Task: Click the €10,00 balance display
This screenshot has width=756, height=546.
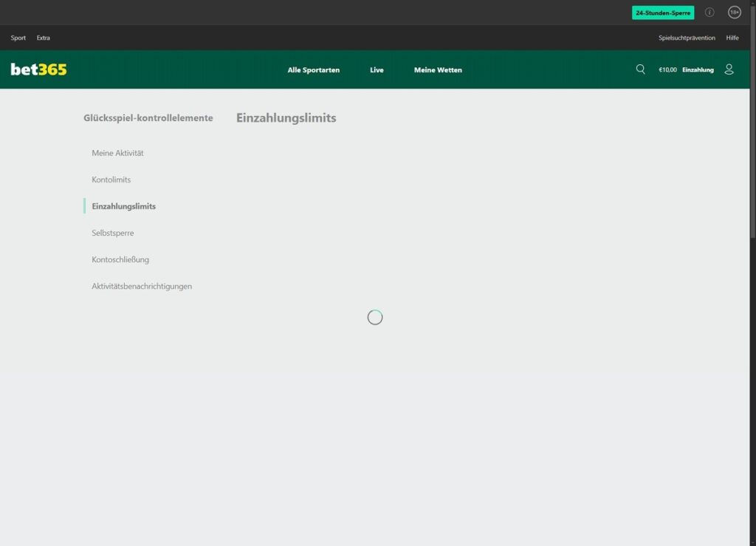Action: pyautogui.click(x=667, y=70)
